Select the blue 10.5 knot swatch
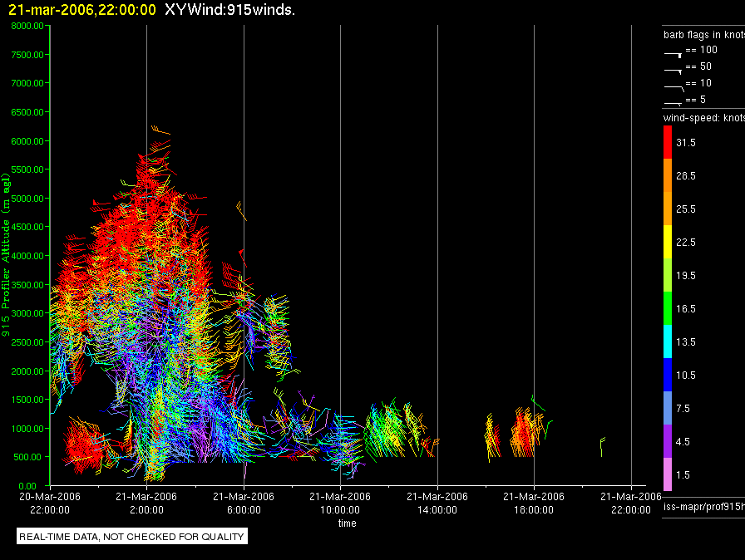Image resolution: width=745 pixels, height=560 pixels. pos(668,375)
